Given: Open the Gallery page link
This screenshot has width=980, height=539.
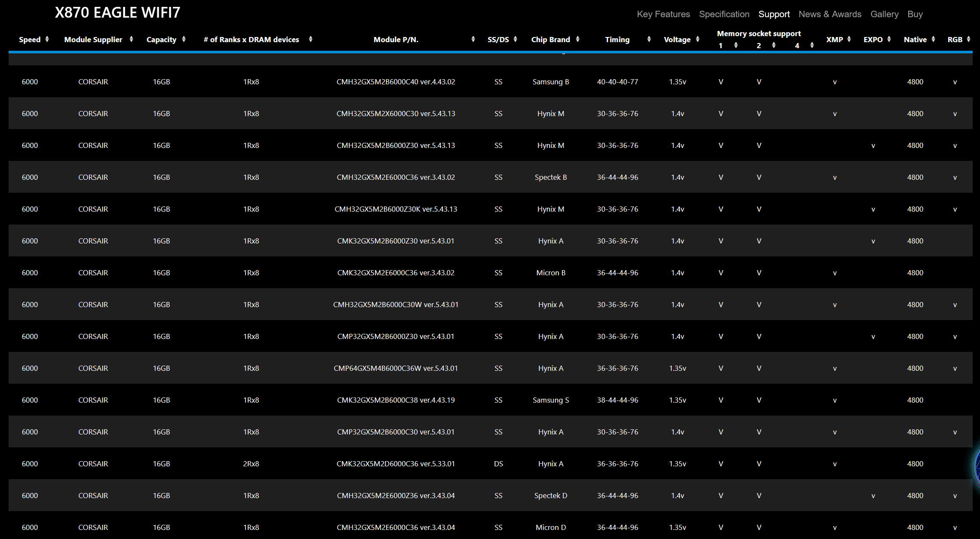Looking at the screenshot, I should [x=884, y=14].
